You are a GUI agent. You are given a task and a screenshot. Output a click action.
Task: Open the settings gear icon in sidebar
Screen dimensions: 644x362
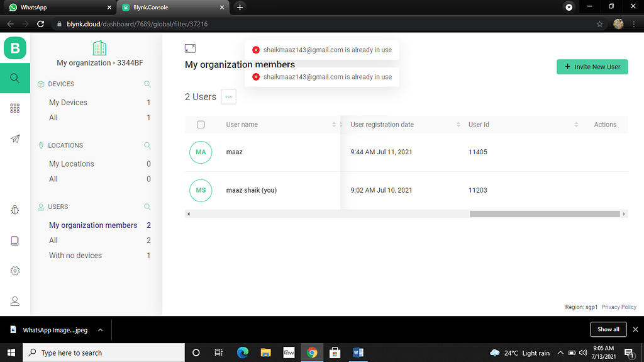click(x=15, y=271)
